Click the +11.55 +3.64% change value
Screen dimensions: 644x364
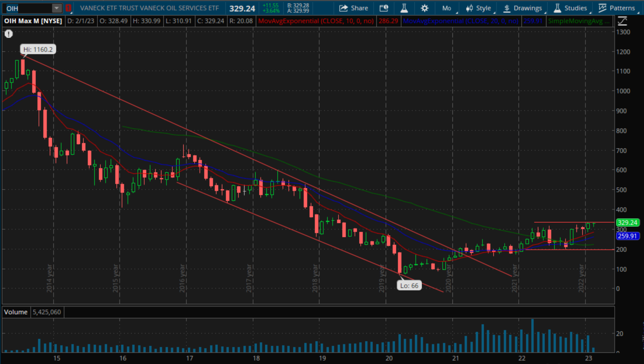tap(271, 8)
